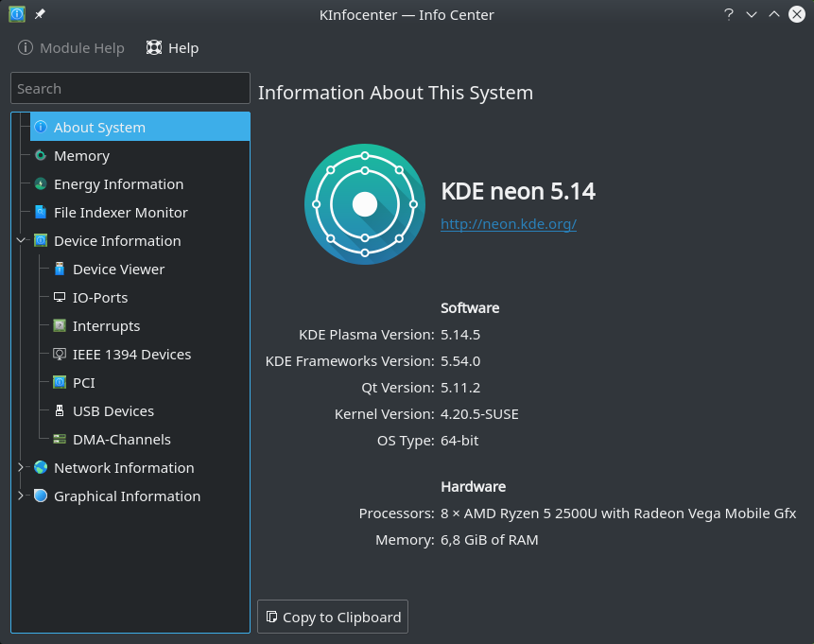
Task: Focus the Search input field
Action: 130,88
